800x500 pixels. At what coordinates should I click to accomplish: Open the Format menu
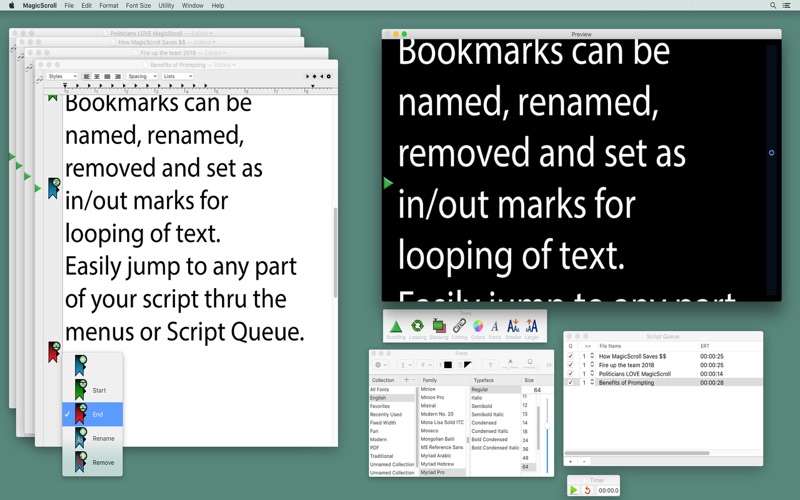pyautogui.click(x=109, y=5)
